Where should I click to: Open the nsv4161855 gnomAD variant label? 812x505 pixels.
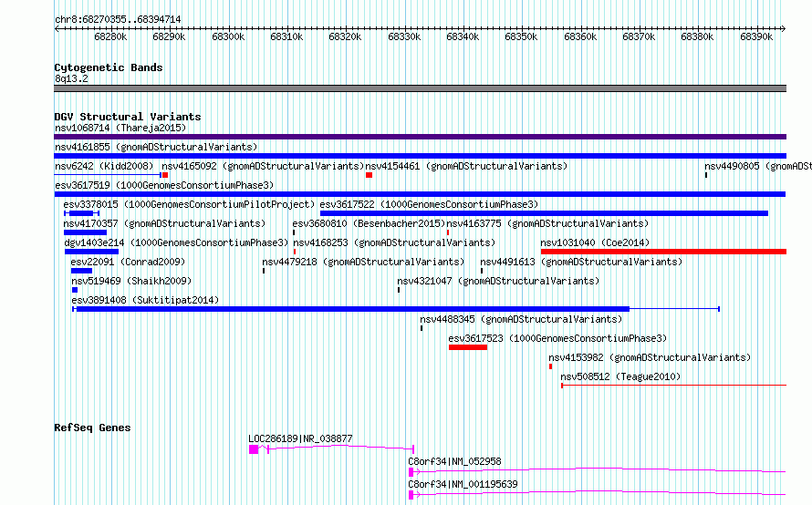pyautogui.click(x=156, y=147)
